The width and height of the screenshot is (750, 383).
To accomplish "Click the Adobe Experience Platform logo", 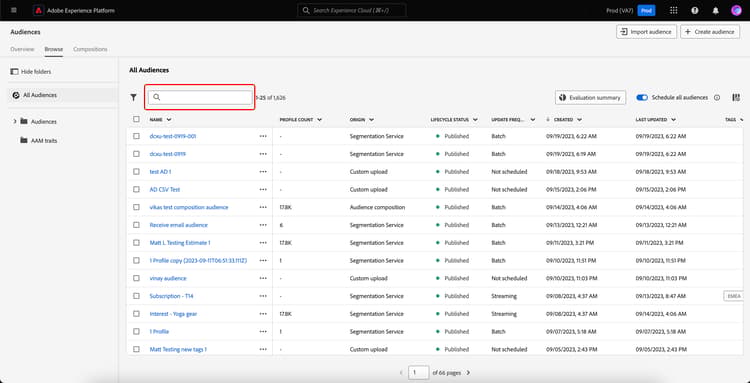I will tap(39, 11).
